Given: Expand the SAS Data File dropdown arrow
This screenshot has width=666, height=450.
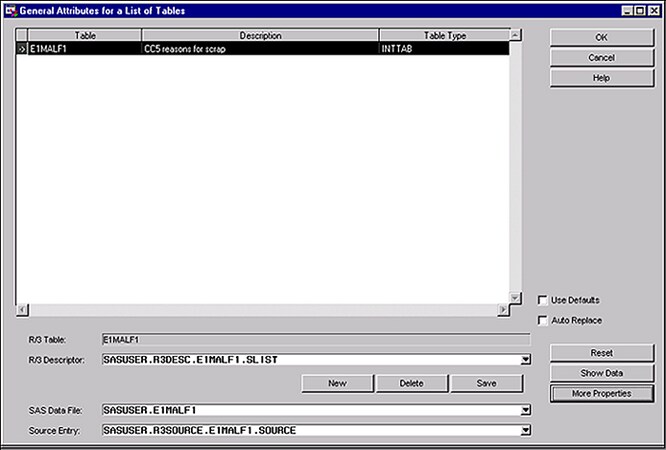Looking at the screenshot, I should click(x=525, y=410).
